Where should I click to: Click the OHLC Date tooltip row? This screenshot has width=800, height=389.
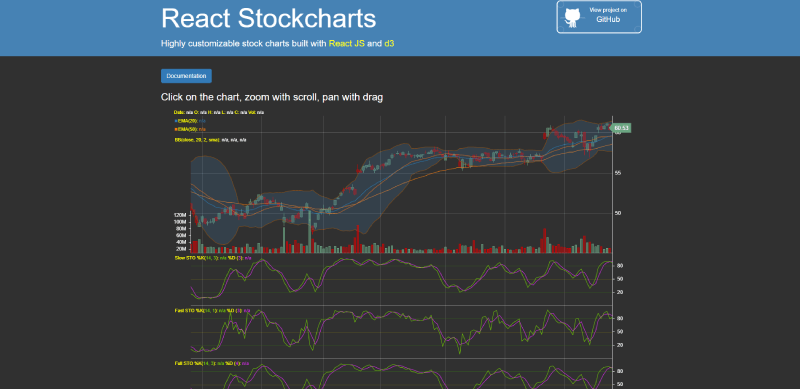[219, 112]
